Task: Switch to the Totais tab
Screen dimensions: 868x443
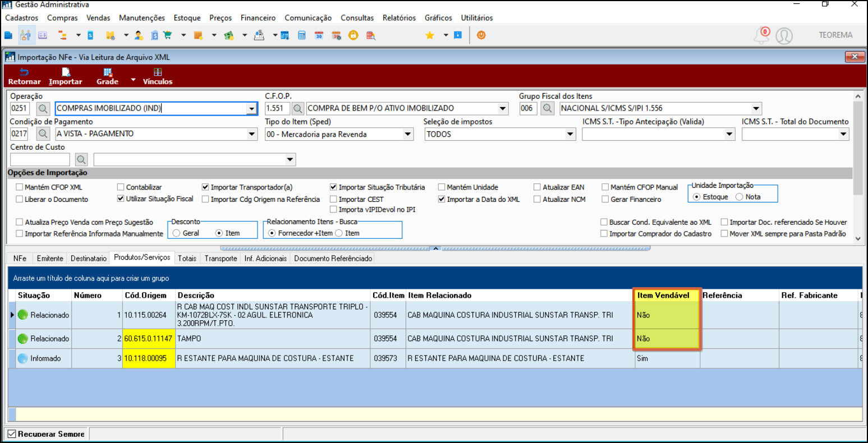Action: pos(187,259)
